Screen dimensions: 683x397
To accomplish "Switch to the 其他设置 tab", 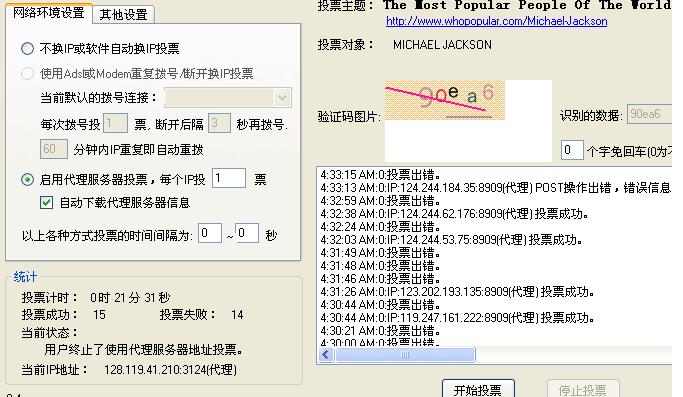I will [123, 14].
